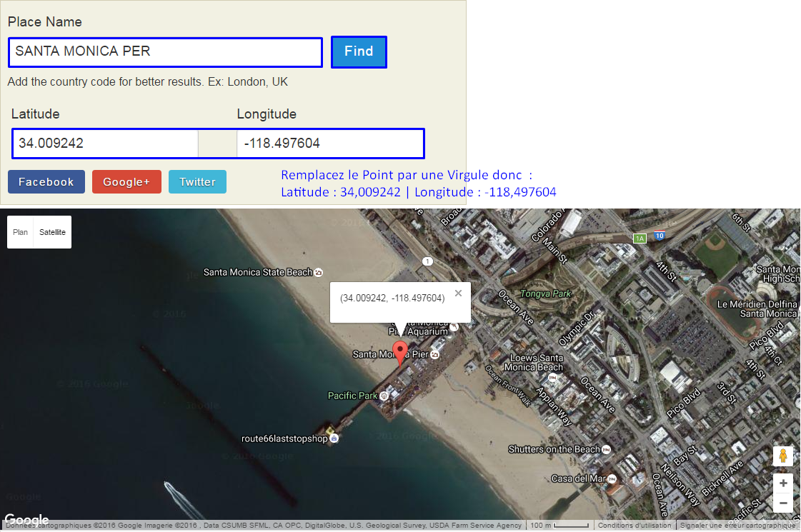Click the route 1 circle marker
The height and width of the screenshot is (532, 801).
click(427, 261)
